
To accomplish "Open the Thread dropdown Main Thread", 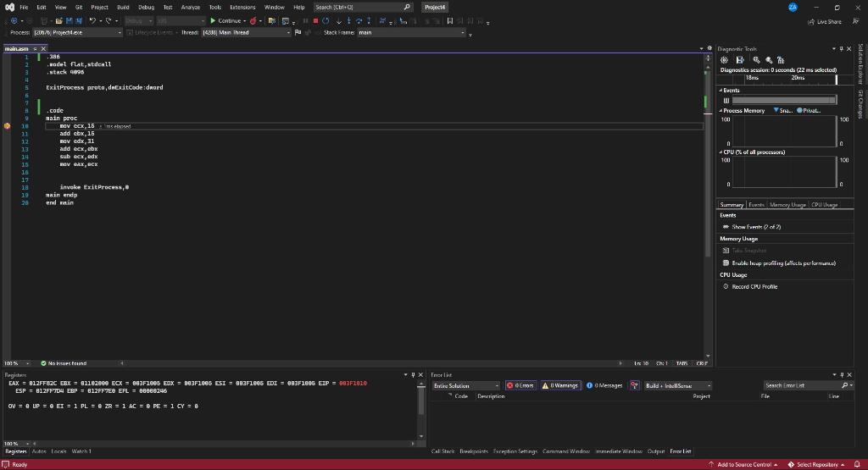I will 246,33.
